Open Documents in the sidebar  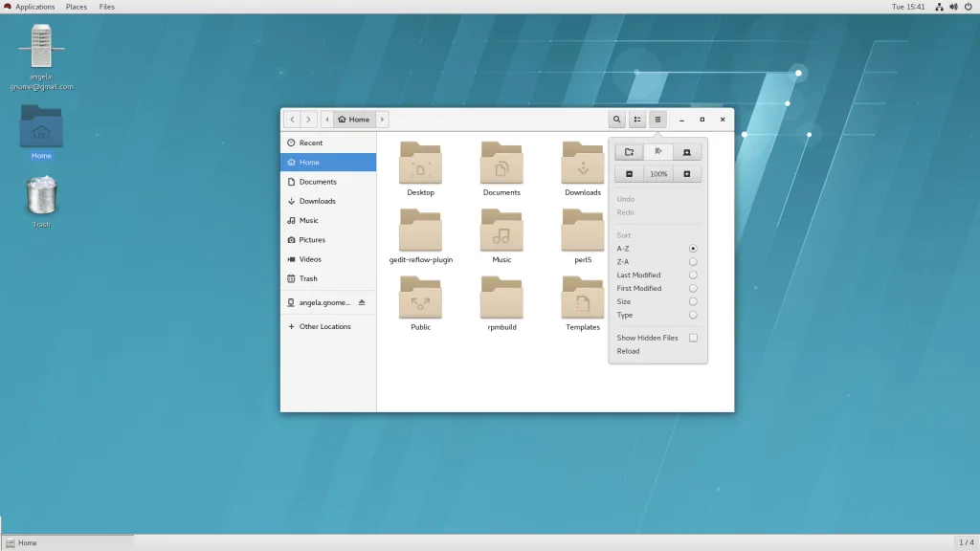(x=328, y=182)
